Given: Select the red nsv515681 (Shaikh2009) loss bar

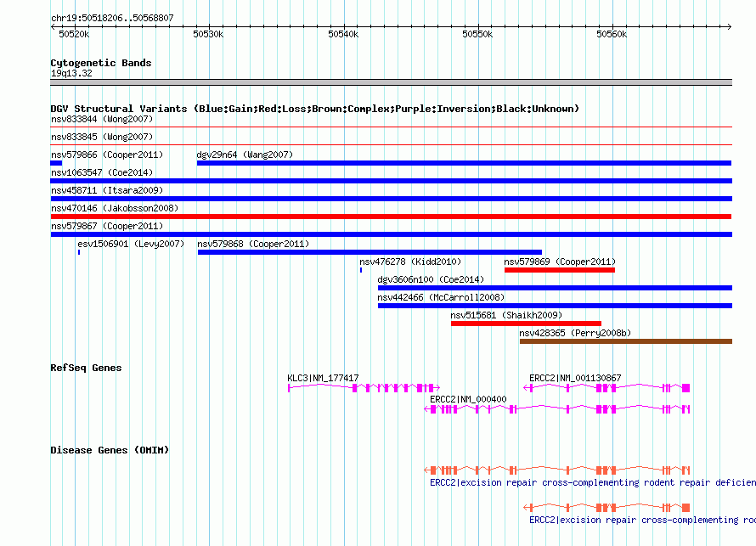Looking at the screenshot, I should pos(526,324).
